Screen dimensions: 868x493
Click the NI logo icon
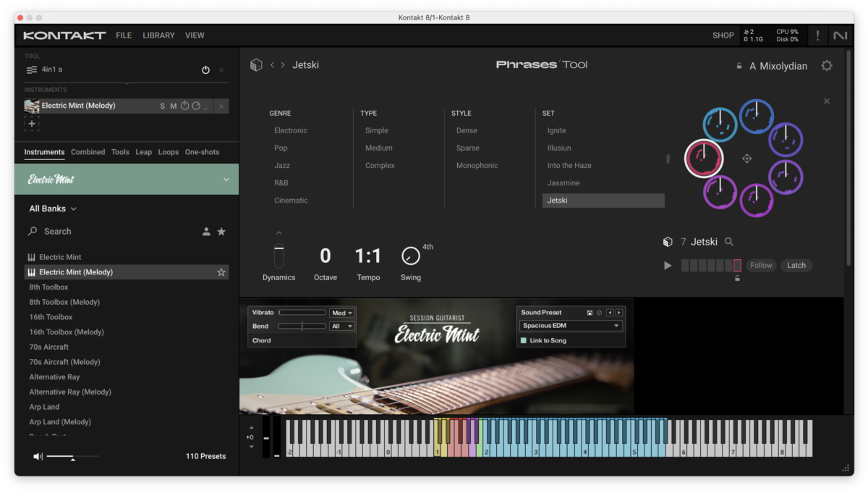(840, 35)
